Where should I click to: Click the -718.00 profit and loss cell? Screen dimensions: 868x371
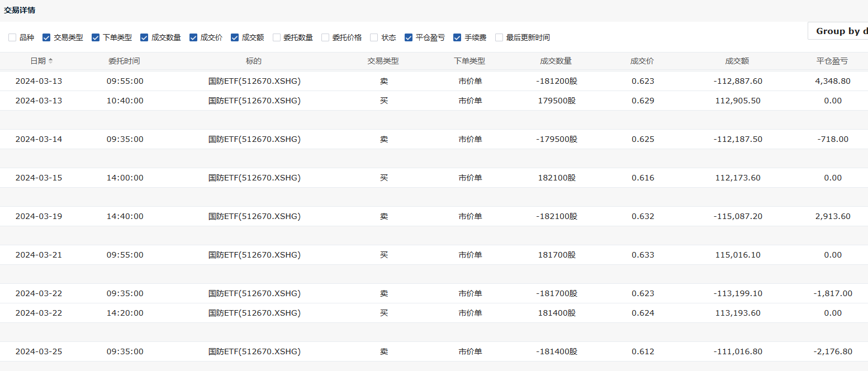[833, 139]
